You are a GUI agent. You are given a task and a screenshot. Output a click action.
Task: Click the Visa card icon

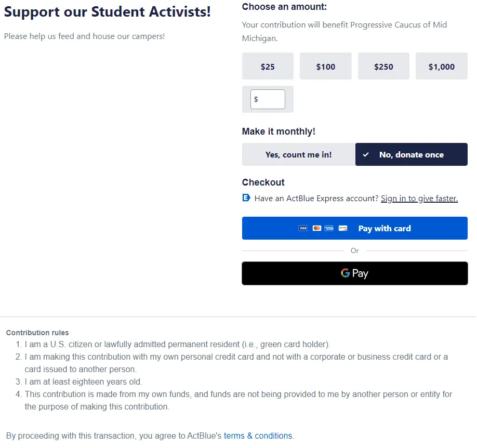pos(303,228)
